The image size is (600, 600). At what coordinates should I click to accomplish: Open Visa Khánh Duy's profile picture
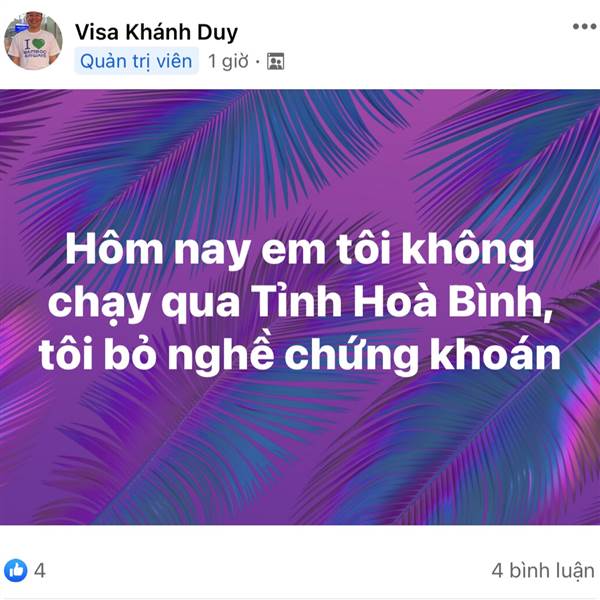pos(33,41)
